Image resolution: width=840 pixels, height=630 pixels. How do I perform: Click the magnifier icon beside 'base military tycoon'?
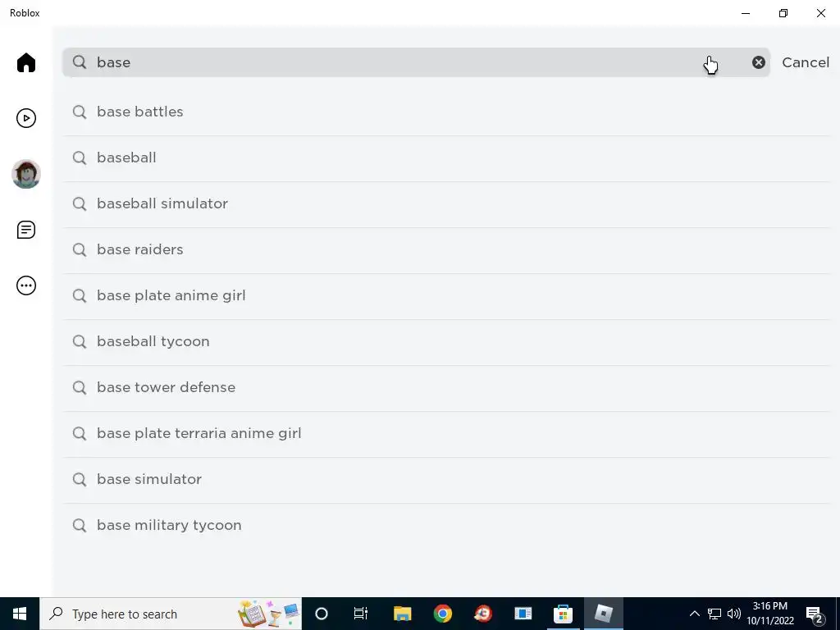[x=80, y=526]
